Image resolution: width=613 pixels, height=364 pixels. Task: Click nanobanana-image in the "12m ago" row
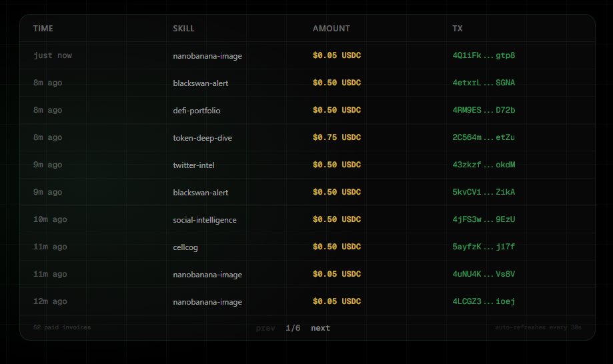tap(207, 302)
